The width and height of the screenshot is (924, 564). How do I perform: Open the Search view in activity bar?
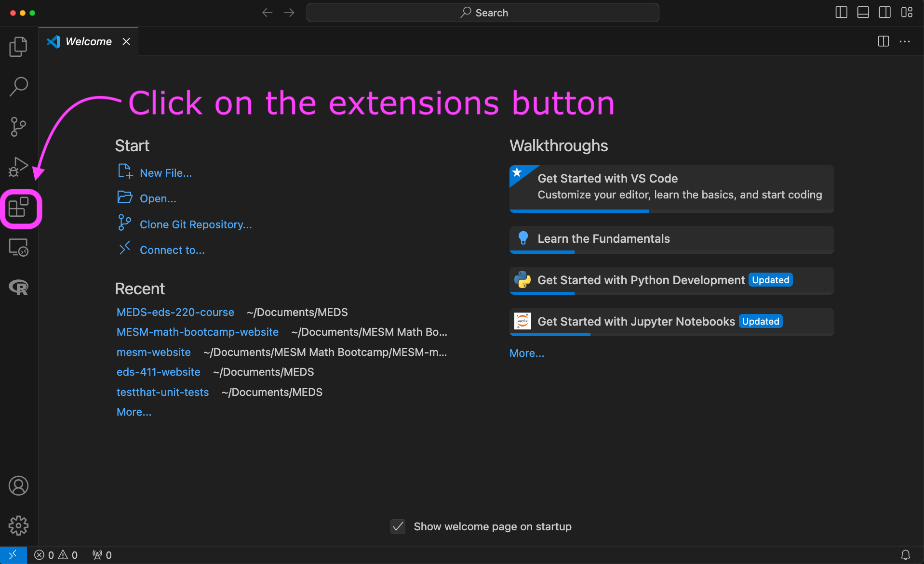(18, 87)
